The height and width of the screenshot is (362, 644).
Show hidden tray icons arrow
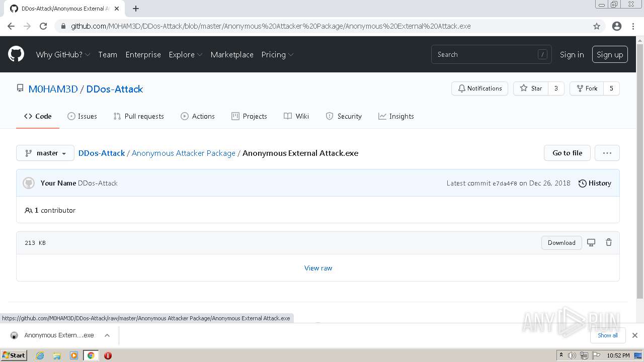coord(561,355)
